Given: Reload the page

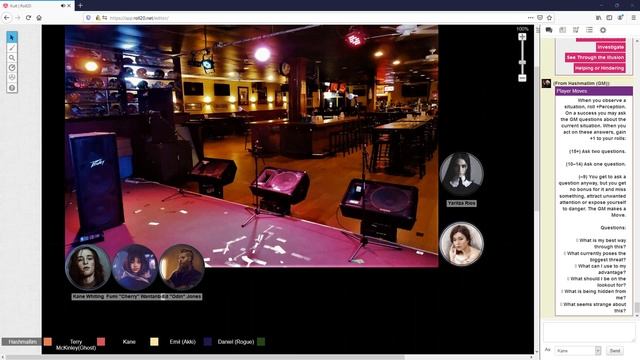Looking at the screenshot, I should point(28,18).
